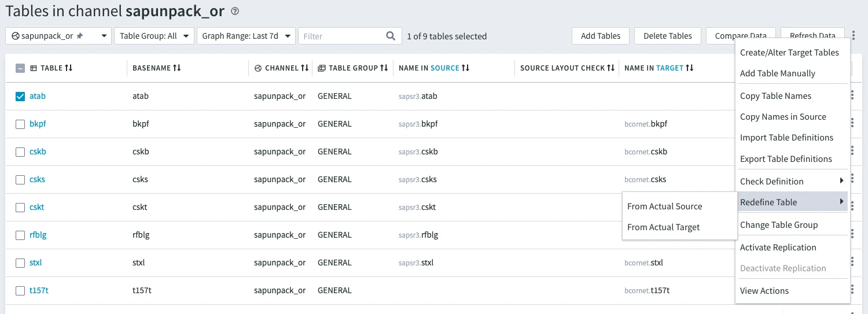
Task: Click the bcornet.t157t target name cell
Action: coord(647,290)
